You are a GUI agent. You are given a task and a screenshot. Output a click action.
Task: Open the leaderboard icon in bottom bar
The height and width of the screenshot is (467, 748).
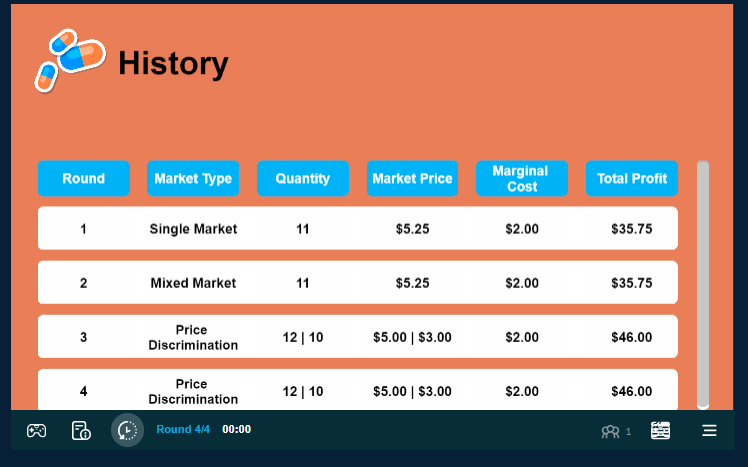point(660,430)
